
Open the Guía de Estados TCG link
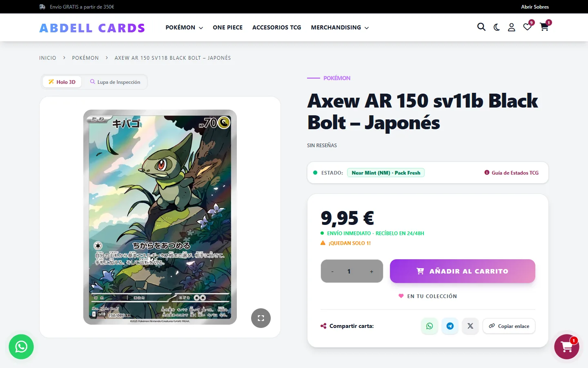[x=512, y=173]
